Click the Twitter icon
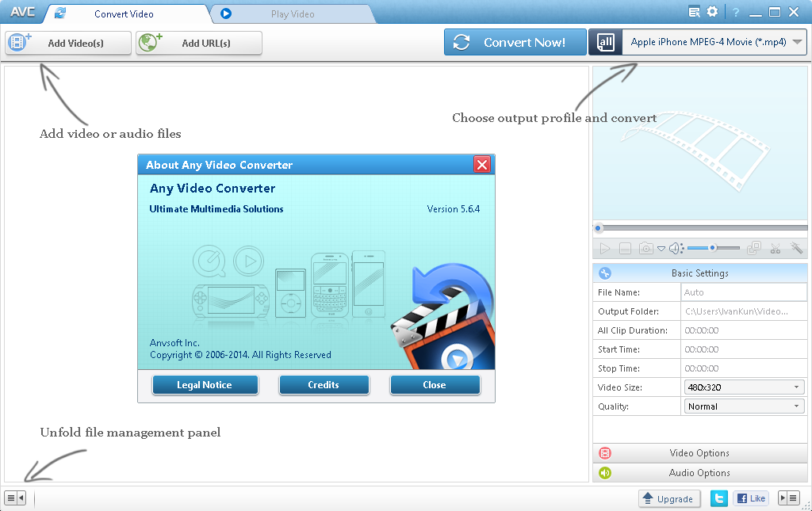 (718, 498)
